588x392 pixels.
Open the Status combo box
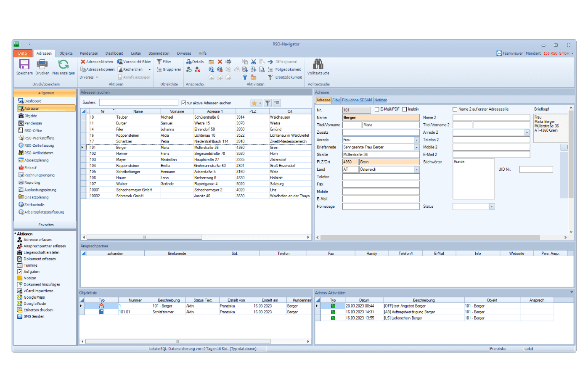click(492, 207)
